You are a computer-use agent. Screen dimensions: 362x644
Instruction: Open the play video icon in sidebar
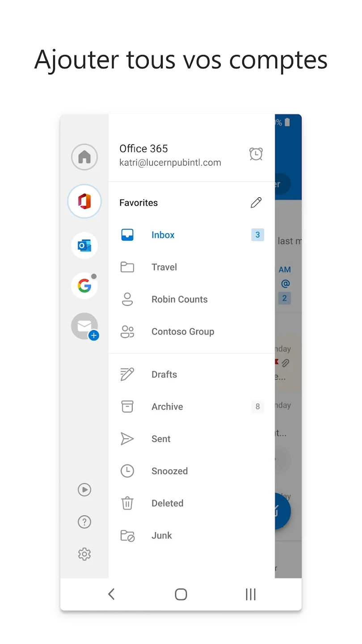pos(84,490)
